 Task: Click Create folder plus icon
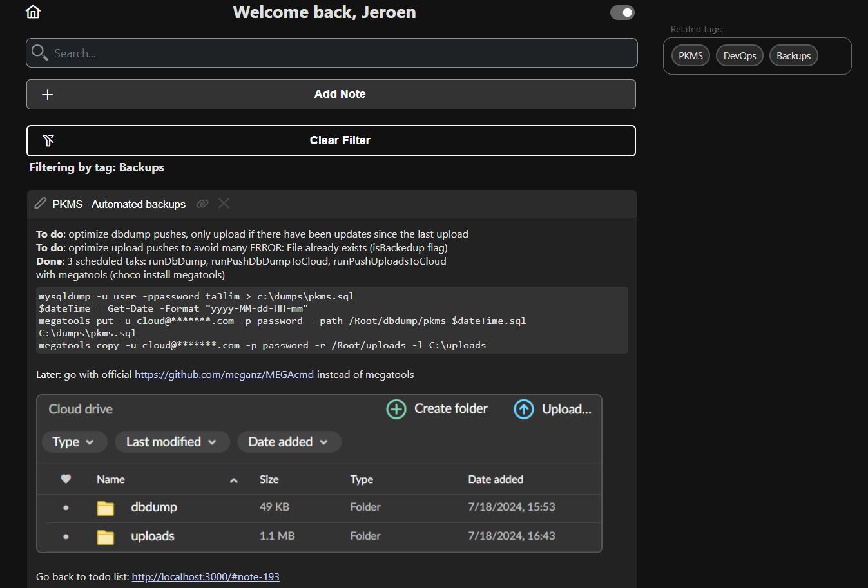tap(396, 409)
